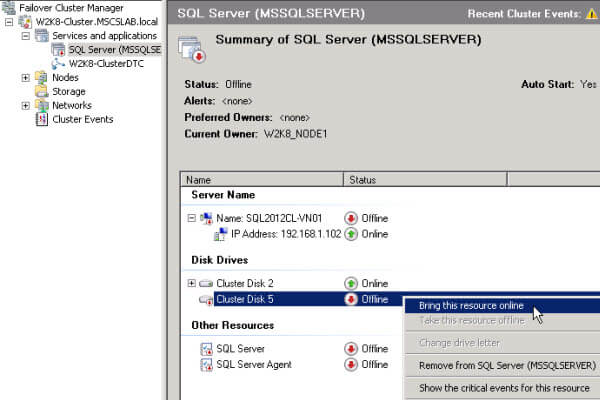Click the SQL Server resource icon

[206, 349]
